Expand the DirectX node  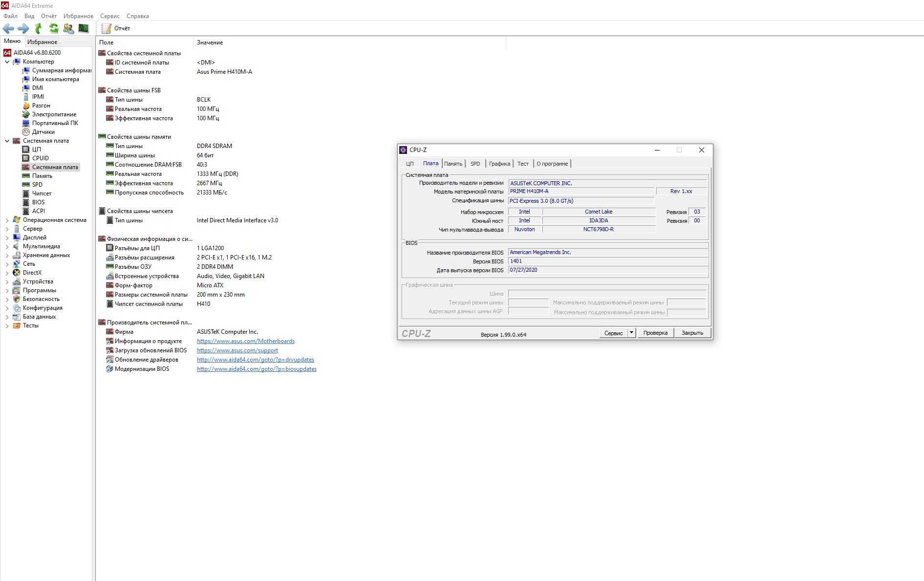7,273
